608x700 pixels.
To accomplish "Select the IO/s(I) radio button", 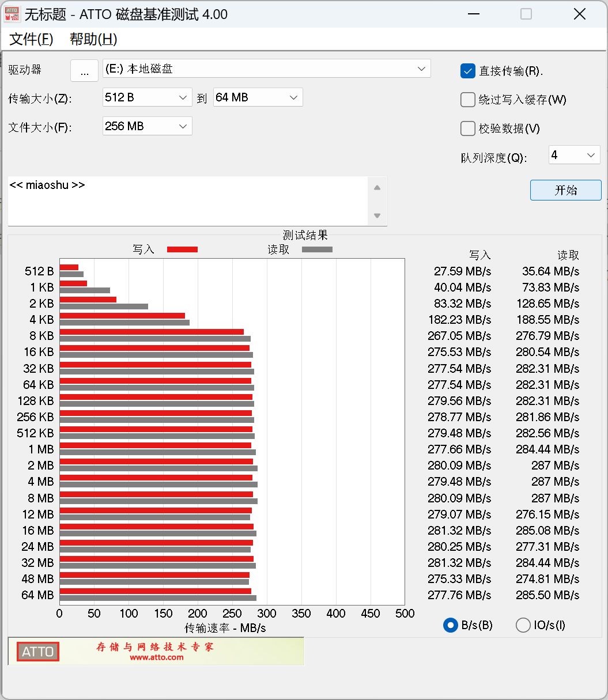I will click(x=523, y=625).
